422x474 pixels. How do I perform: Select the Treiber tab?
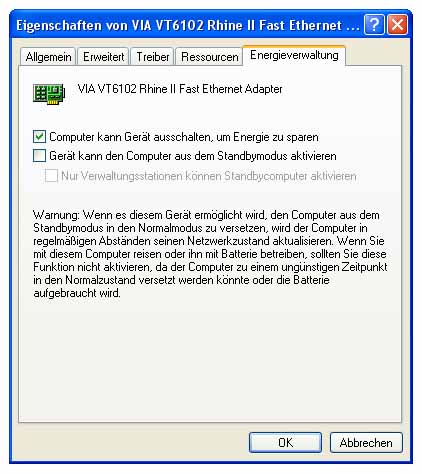(x=153, y=57)
